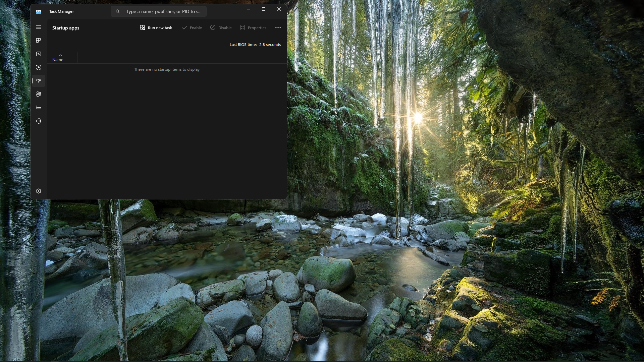Click the search magnifier icon
The height and width of the screenshot is (362, 644).
[x=118, y=11]
